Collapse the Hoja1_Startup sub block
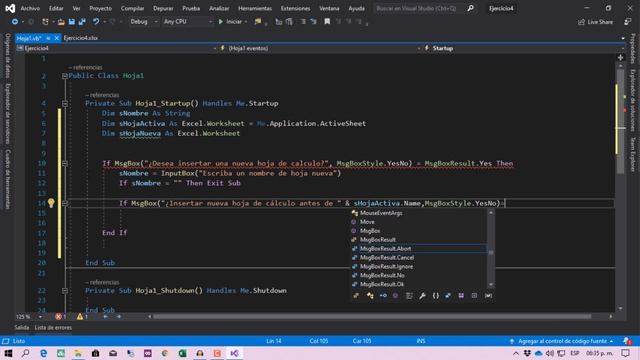This screenshot has width=640, height=360. click(64, 104)
